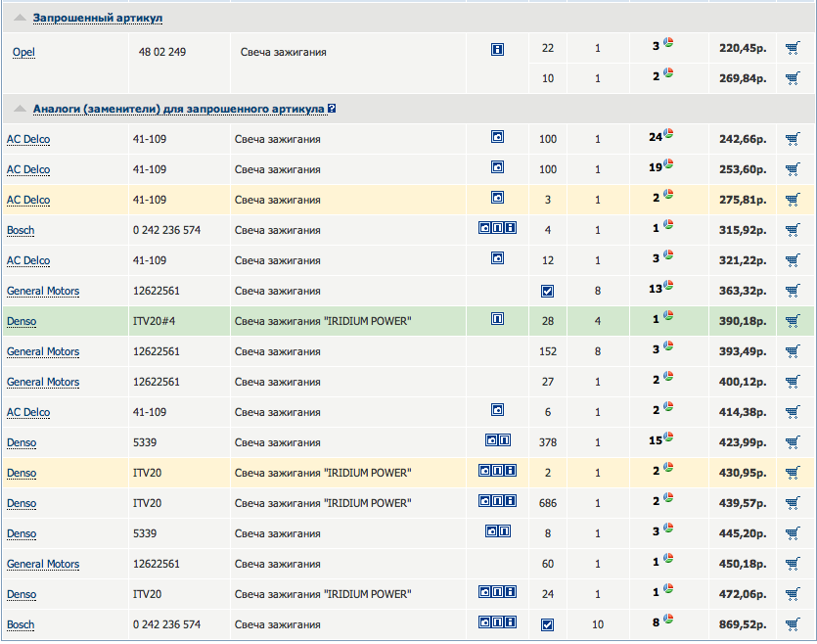Add General Motors 393,49р. item to cart
This screenshot has width=817, height=644.
point(793,351)
